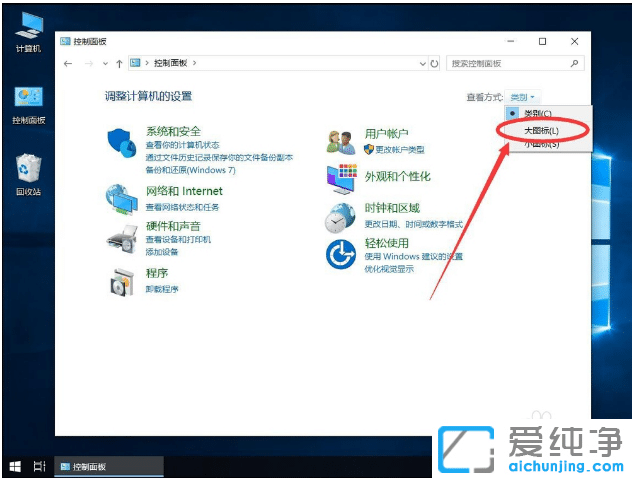Open the 时钟和区域 heading link
This screenshot has height=479, width=632.
pos(392,208)
